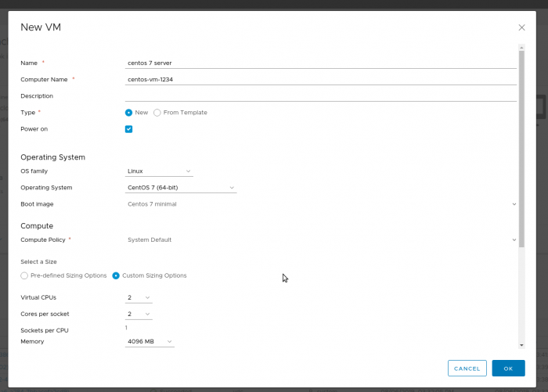The image size is (548, 392).
Task: Click the Cancel button
Action: pyautogui.click(x=467, y=369)
